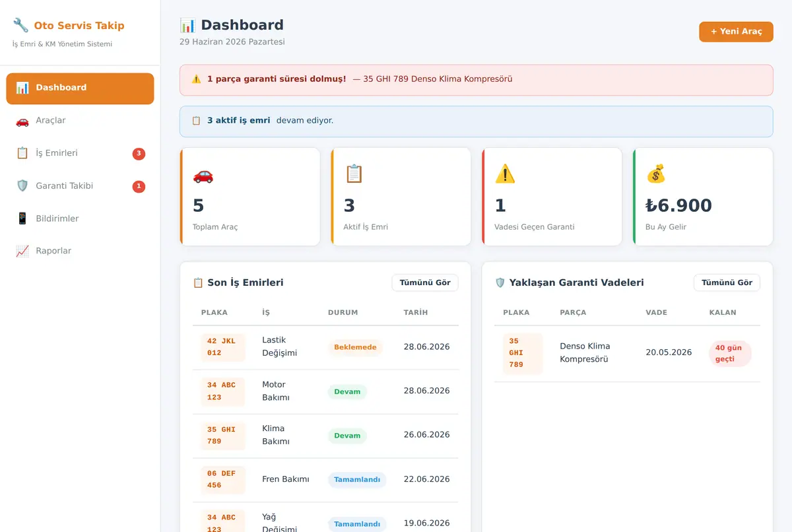Open the Raporlar section

[80, 251]
